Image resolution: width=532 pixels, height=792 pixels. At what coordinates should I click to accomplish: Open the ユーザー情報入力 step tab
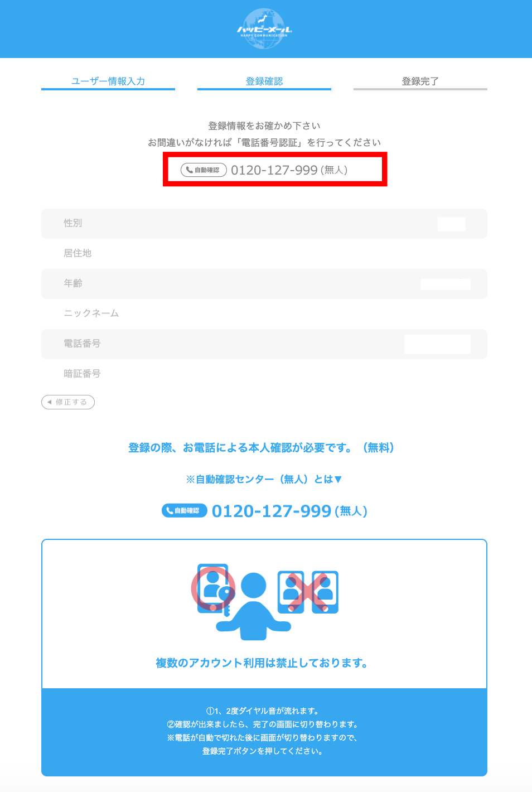(108, 81)
